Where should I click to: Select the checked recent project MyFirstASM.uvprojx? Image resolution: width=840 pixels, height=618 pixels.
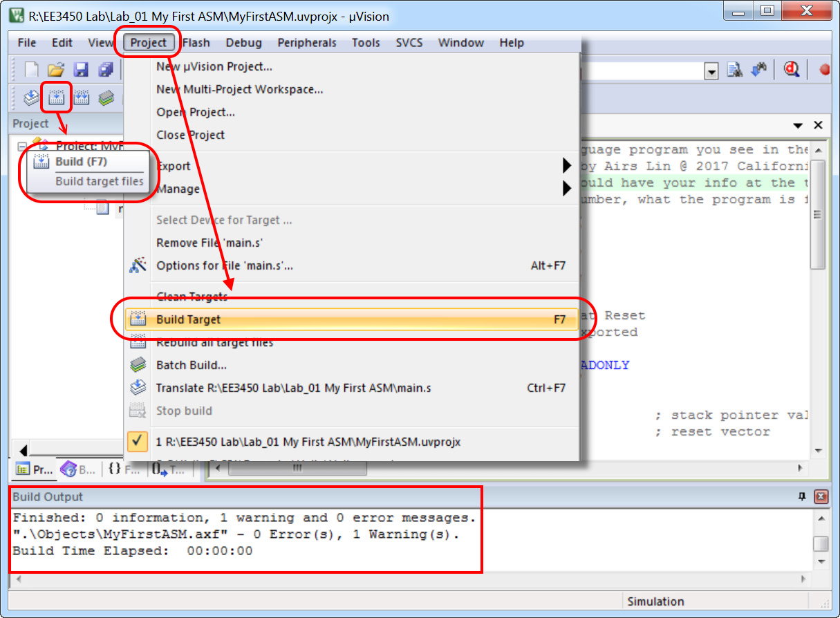[308, 442]
